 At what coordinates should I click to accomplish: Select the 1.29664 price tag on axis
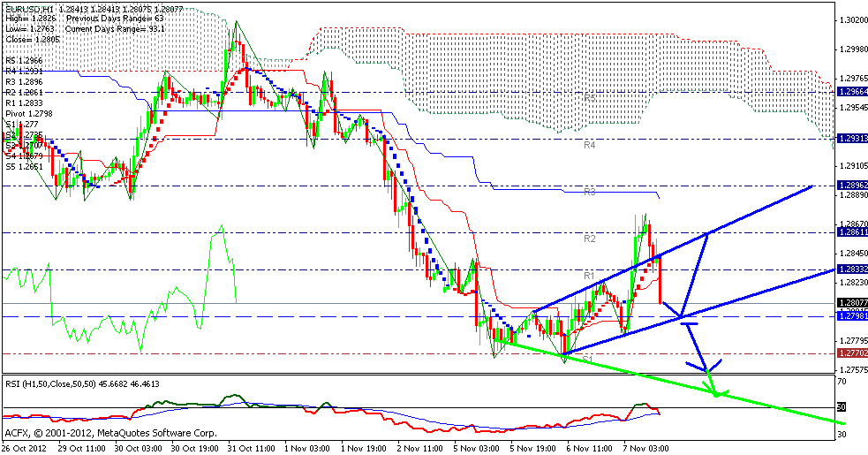pyautogui.click(x=850, y=91)
